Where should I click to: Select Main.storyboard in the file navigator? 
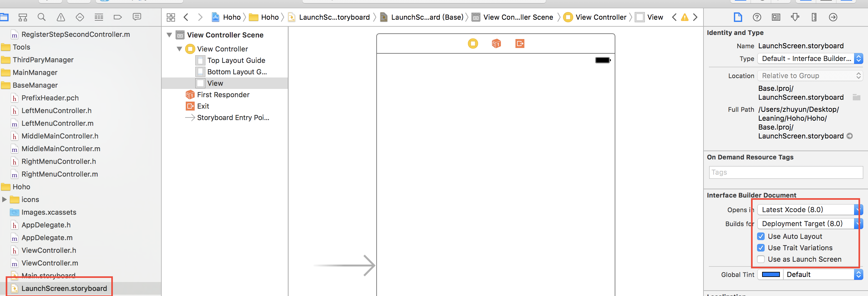(48, 275)
